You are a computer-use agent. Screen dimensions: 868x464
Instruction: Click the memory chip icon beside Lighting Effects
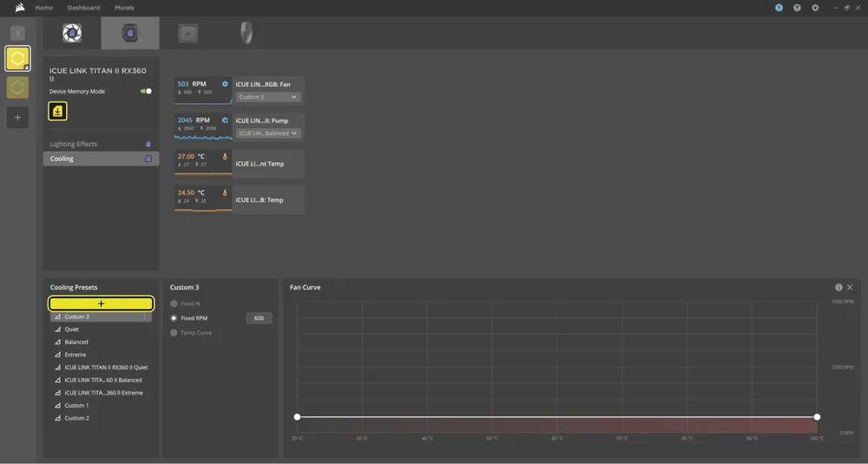pos(148,144)
